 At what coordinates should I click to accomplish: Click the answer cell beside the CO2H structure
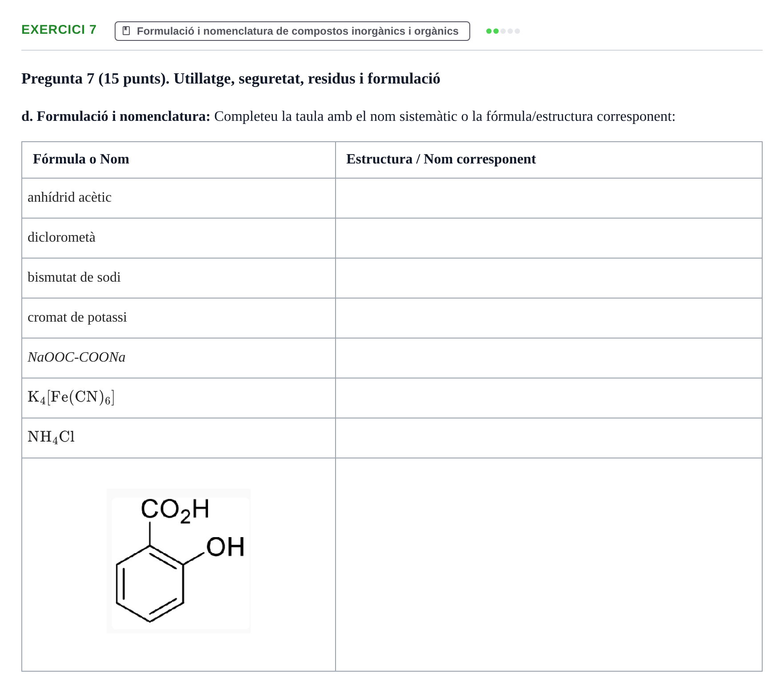549,565
